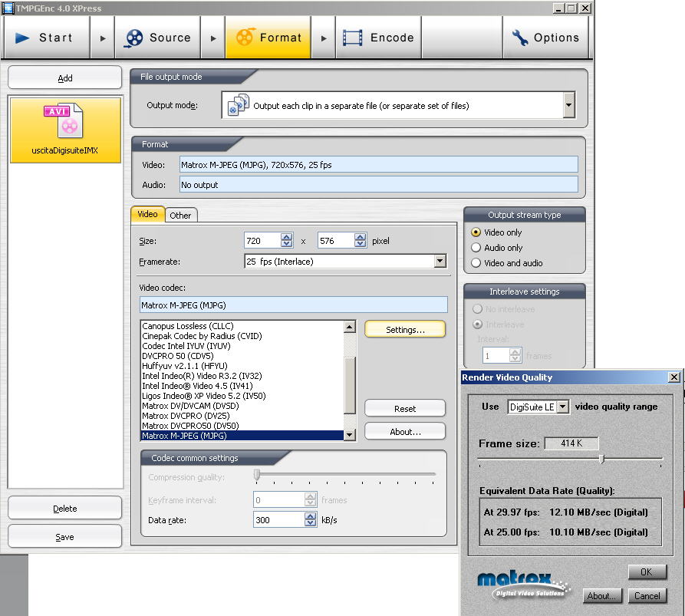Image resolution: width=685 pixels, height=616 pixels.
Task: Select Cinepak Codec by Radius (CVID)
Action: 242,336
